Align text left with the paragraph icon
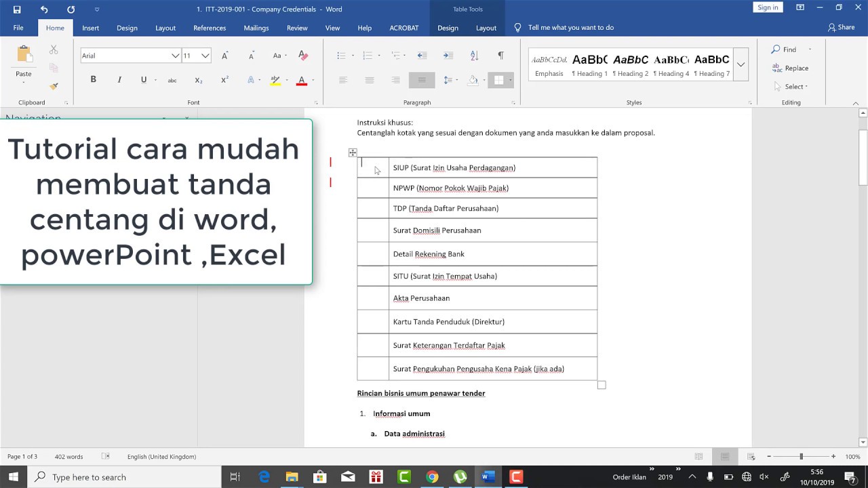Image resolution: width=868 pixels, height=488 pixels. (x=343, y=80)
